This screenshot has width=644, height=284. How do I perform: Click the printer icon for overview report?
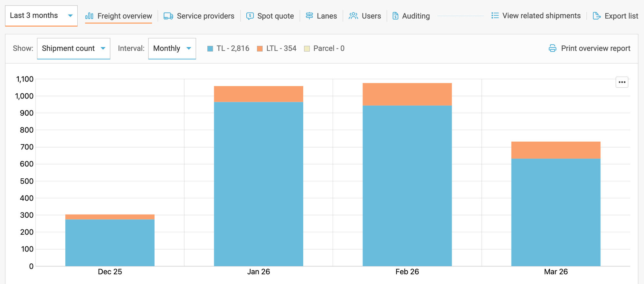[552, 48]
